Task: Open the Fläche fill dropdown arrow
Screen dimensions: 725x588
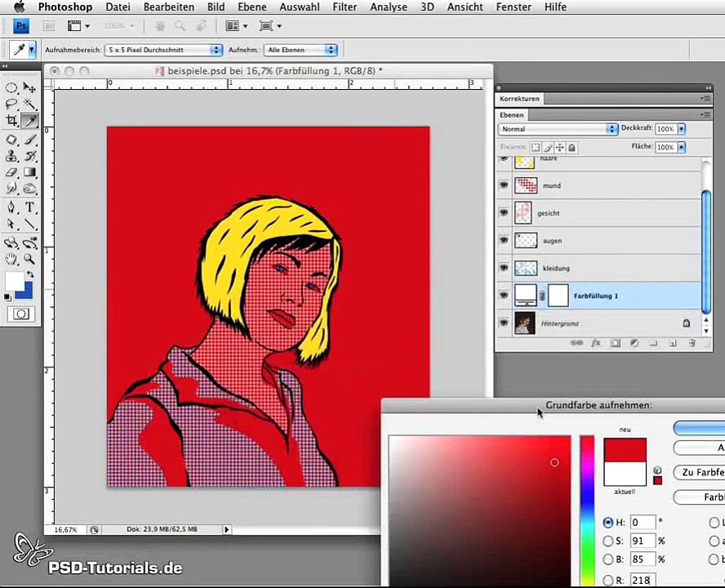Action: [x=682, y=147]
